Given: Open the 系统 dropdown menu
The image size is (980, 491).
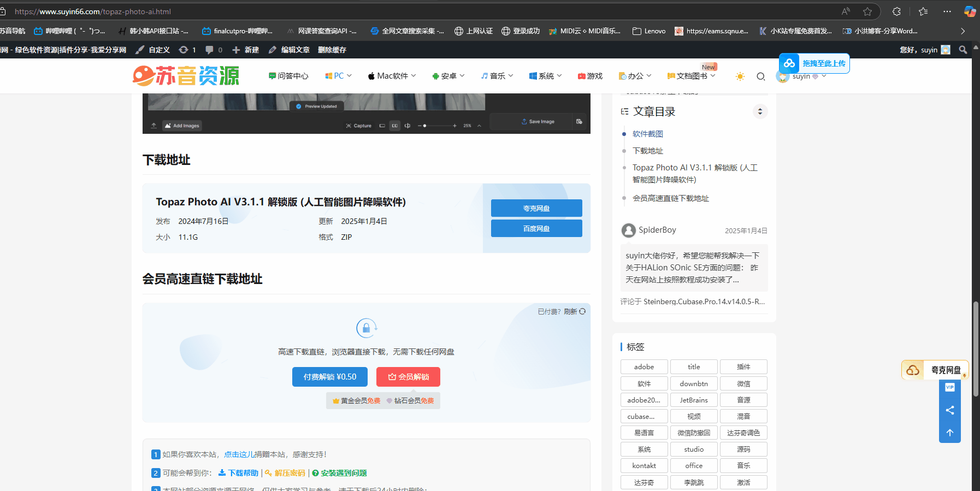Looking at the screenshot, I should click(x=546, y=76).
